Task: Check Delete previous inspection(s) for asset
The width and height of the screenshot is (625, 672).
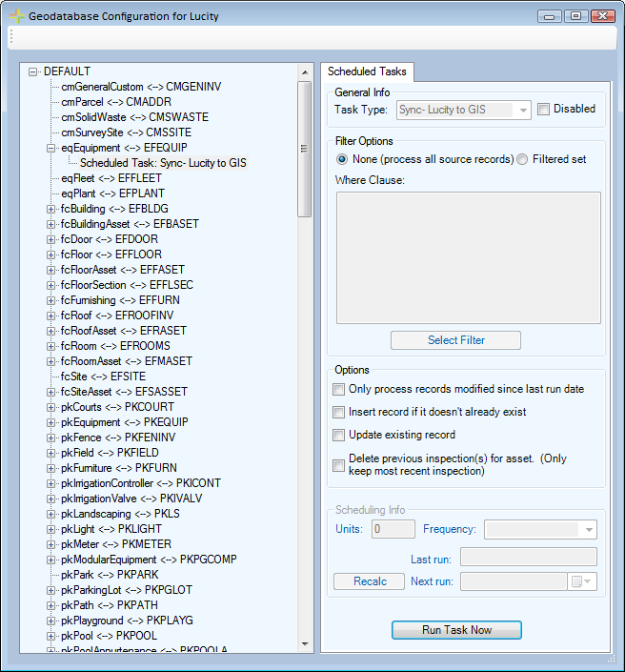Action: point(338,465)
